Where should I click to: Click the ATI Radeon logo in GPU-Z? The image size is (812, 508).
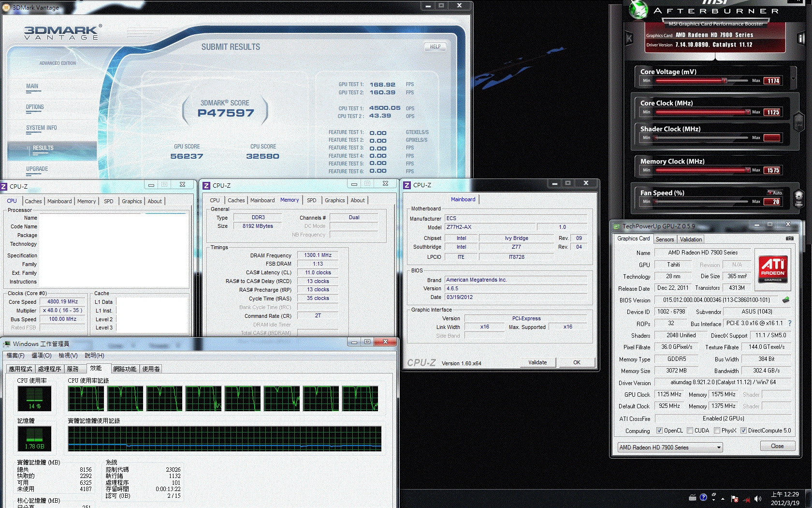(772, 269)
